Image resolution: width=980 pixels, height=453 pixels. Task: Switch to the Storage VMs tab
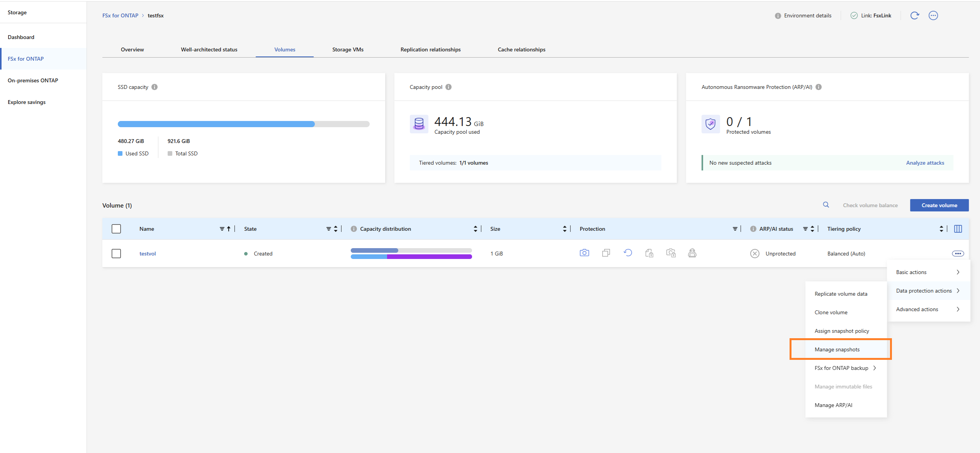(348, 49)
